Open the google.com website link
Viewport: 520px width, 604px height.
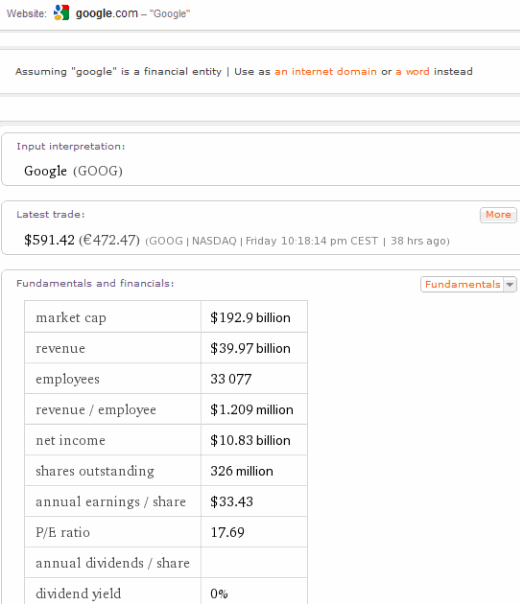(107, 13)
